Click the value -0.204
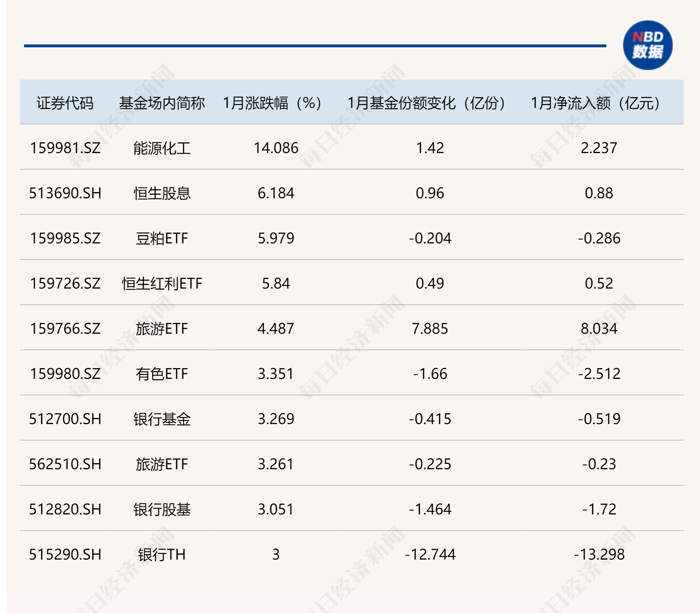The image size is (700, 613). click(430, 238)
